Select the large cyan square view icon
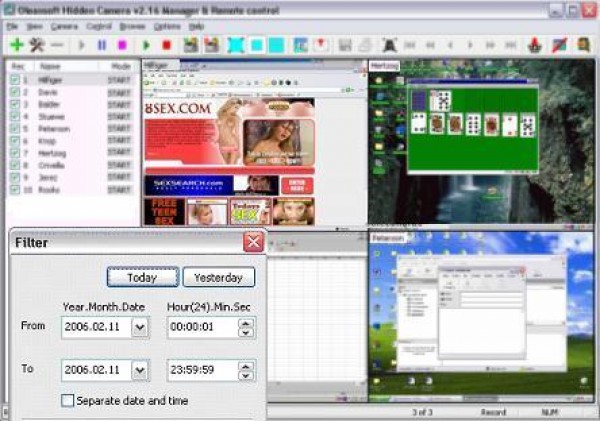 [x=276, y=45]
